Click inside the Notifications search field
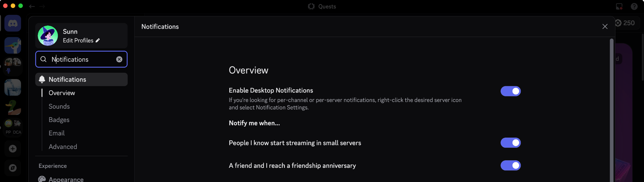The image size is (644, 182). (x=81, y=59)
